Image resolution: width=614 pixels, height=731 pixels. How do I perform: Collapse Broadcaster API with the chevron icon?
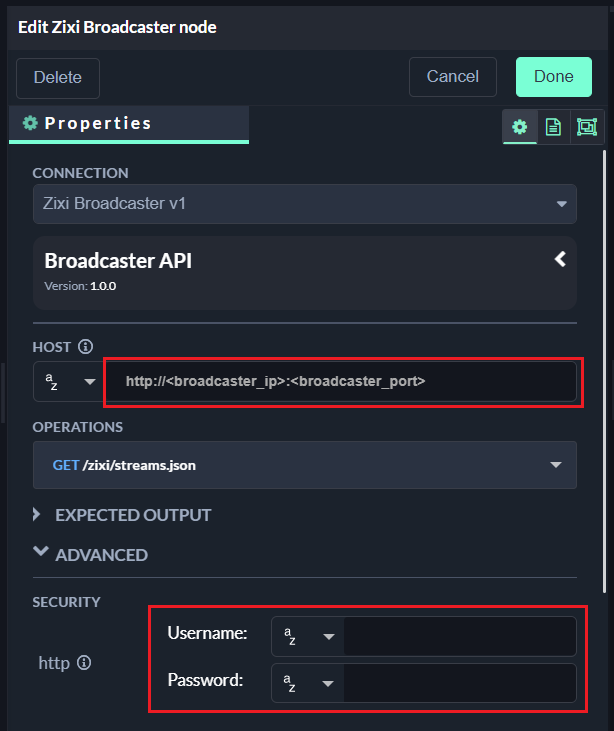pyautogui.click(x=560, y=260)
